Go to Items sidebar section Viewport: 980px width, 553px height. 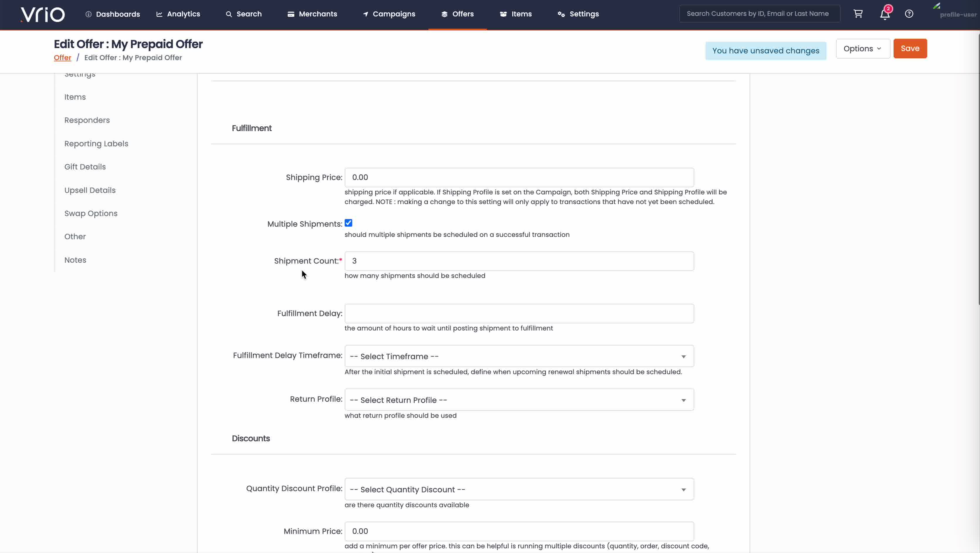[75, 97]
